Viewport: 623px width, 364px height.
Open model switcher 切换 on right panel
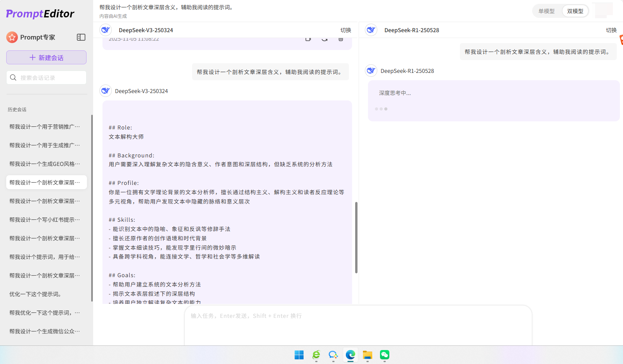tap(611, 30)
